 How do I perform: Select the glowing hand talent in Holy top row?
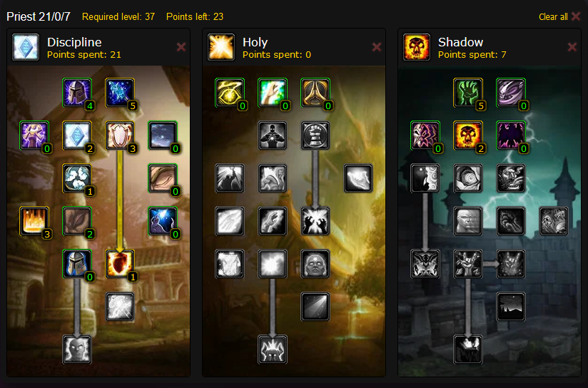tap(273, 92)
